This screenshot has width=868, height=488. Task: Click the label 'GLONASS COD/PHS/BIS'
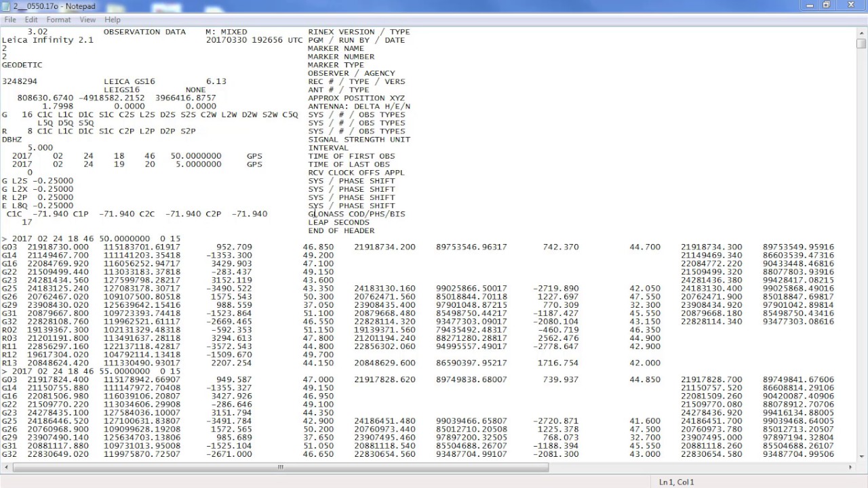click(356, 213)
